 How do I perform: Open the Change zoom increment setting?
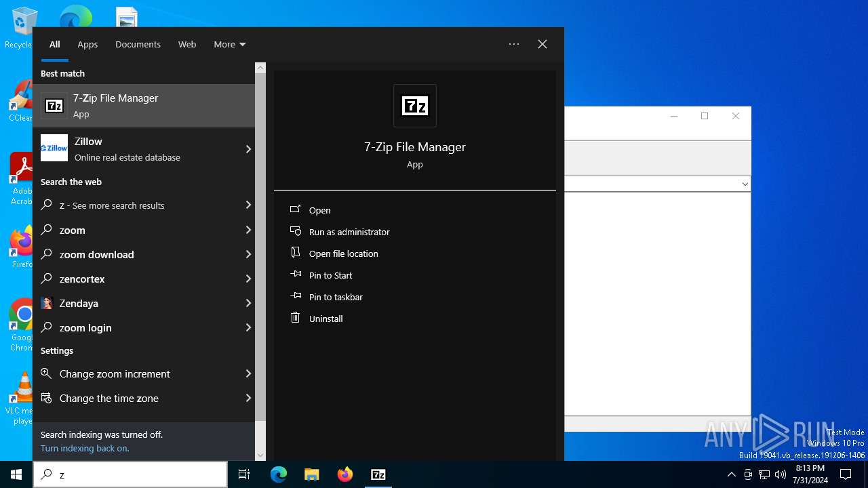[139, 373]
